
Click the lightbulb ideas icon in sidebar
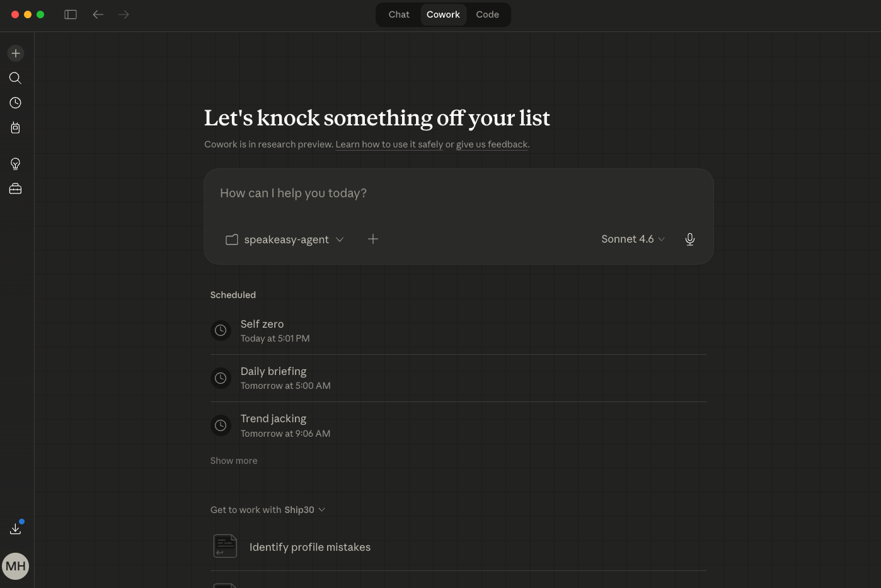[x=16, y=164]
